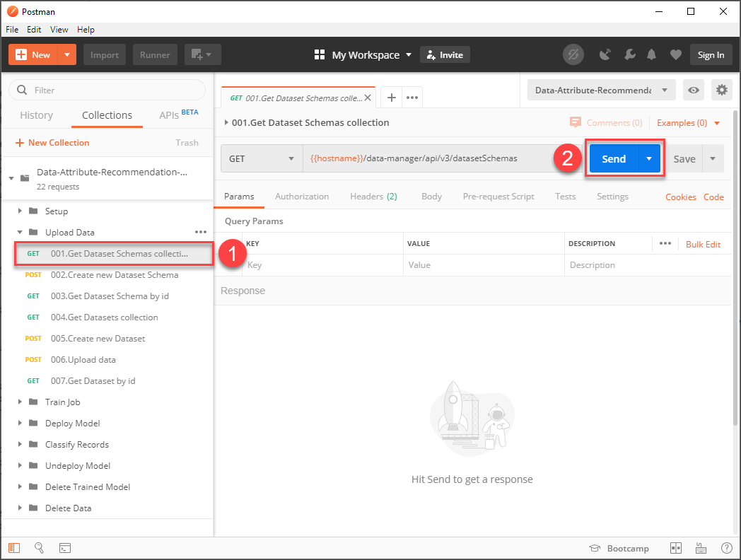Click the environment quick look eye icon
The height and width of the screenshot is (560, 741).
[x=693, y=90]
